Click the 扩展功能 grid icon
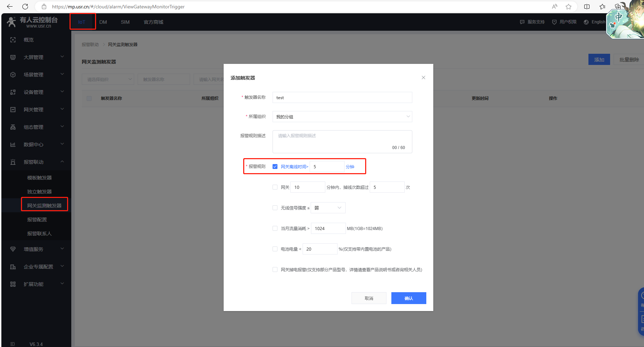Image resolution: width=644 pixels, height=347 pixels. 13,284
